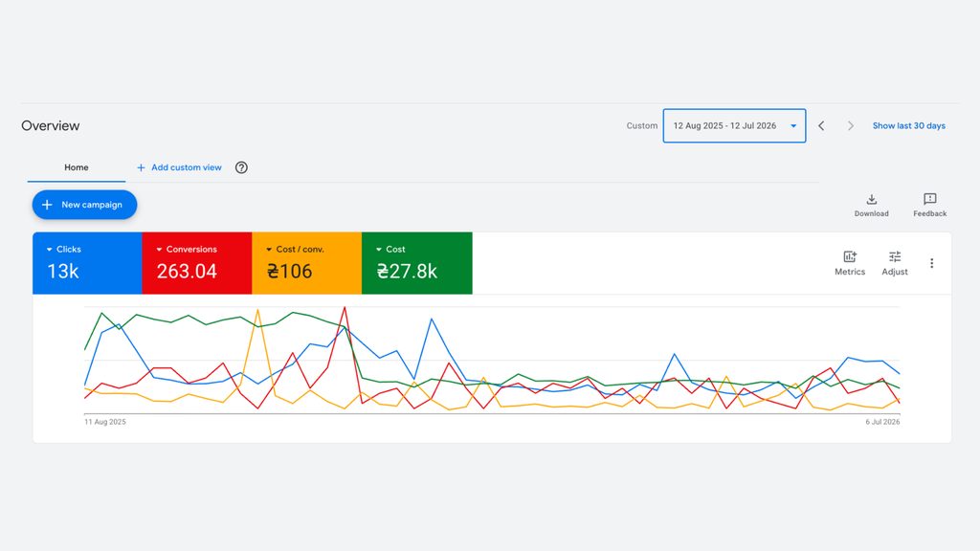Open custom view help question mark
Screen dimensions: 980x551
click(241, 167)
